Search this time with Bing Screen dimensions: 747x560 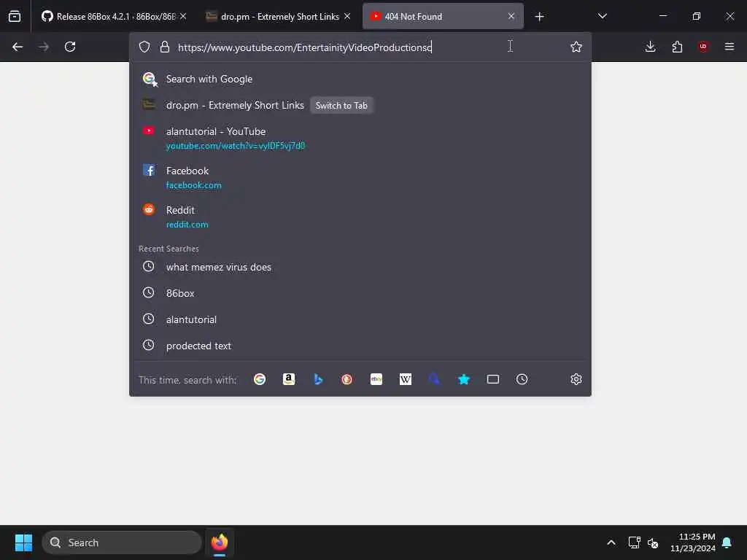(x=318, y=379)
